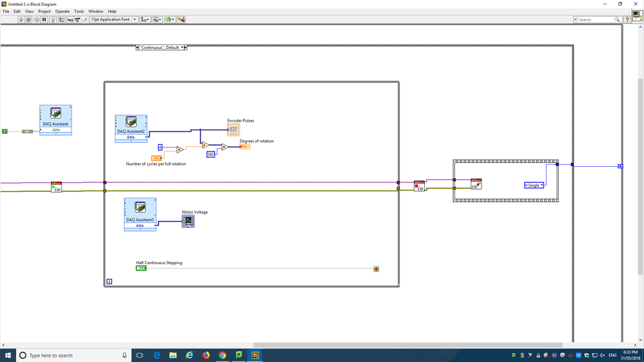644x362 pixels.
Task: Open the Tools menu
Action: tap(79, 12)
